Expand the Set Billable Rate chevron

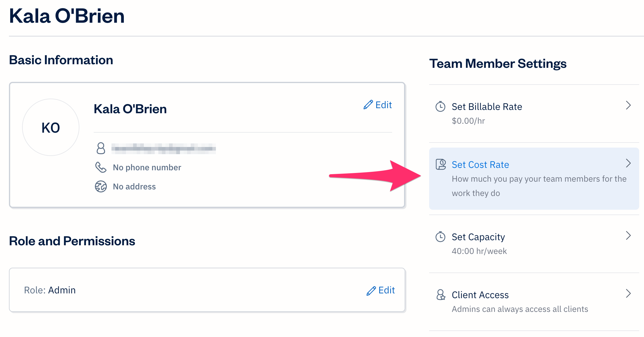point(628,105)
